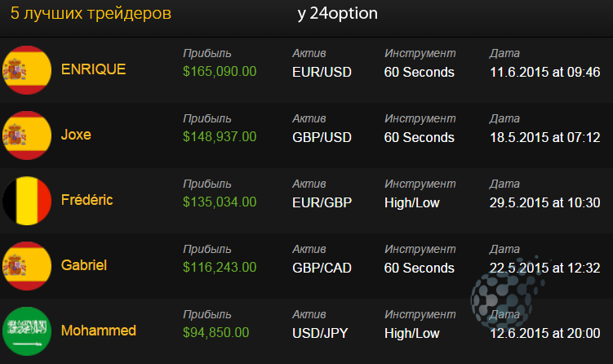Click the '5 лучших трейдеров' heading
This screenshot has width=613, height=364.
(x=91, y=13)
